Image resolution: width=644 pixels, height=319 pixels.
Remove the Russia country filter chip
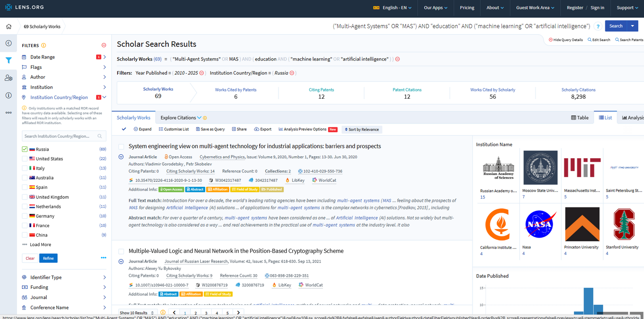tap(292, 73)
